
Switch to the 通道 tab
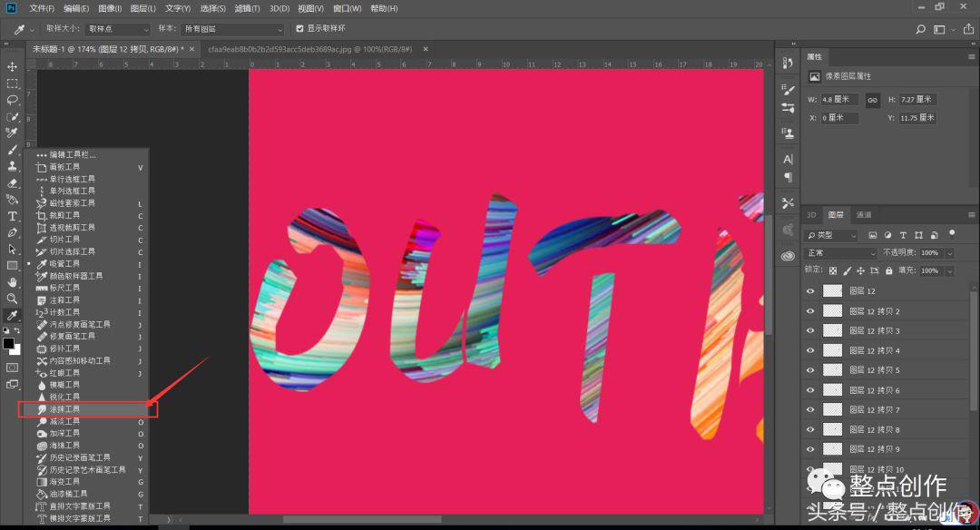pos(864,215)
